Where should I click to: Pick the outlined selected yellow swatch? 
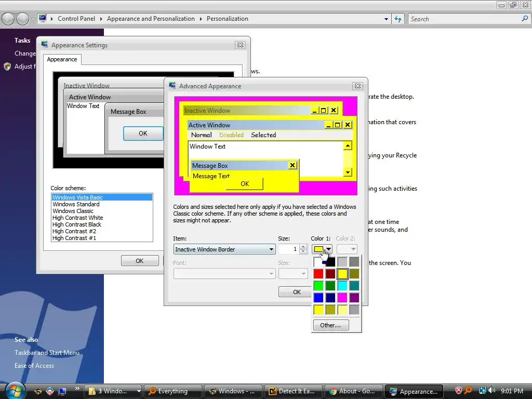coord(343,274)
